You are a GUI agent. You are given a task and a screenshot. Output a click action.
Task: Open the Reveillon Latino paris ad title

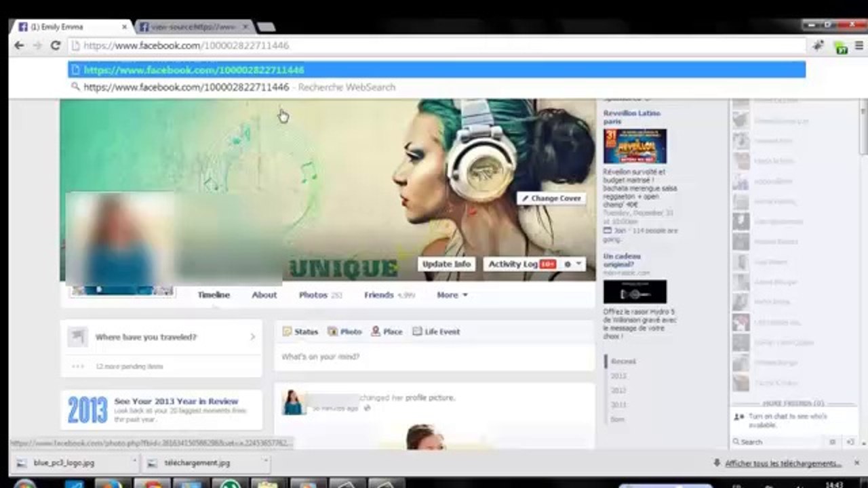click(632, 117)
